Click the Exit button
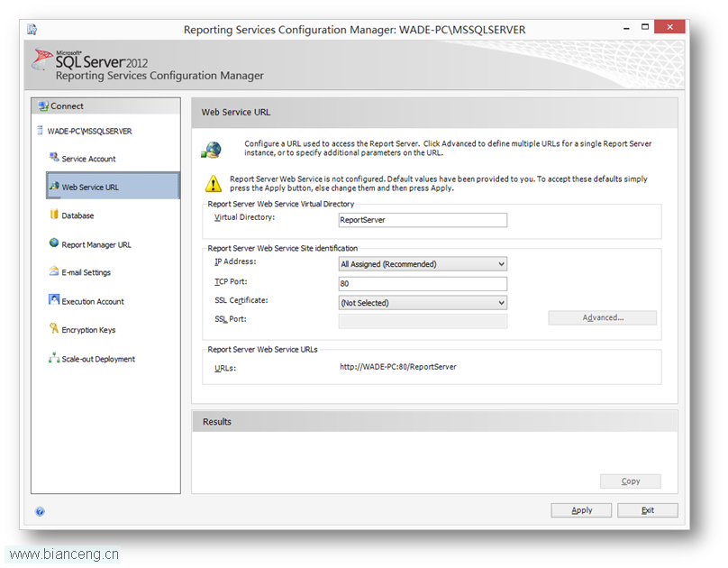The image size is (728, 568). click(x=647, y=510)
